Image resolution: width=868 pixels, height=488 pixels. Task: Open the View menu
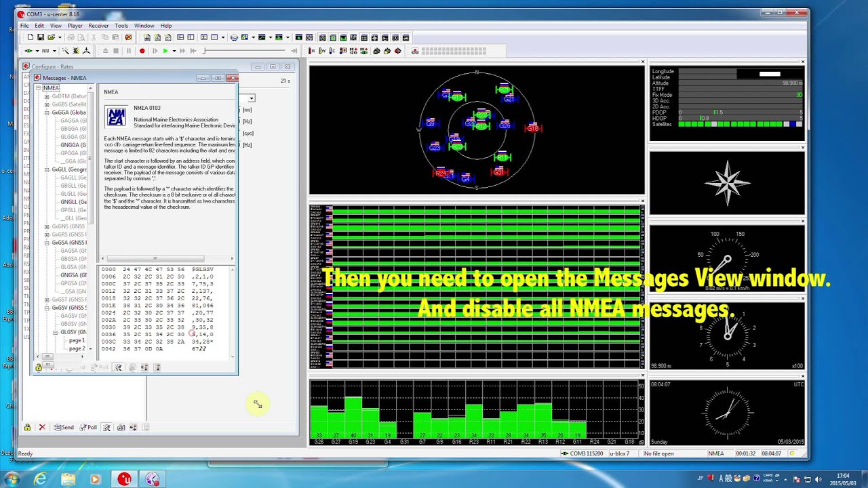[x=56, y=26]
